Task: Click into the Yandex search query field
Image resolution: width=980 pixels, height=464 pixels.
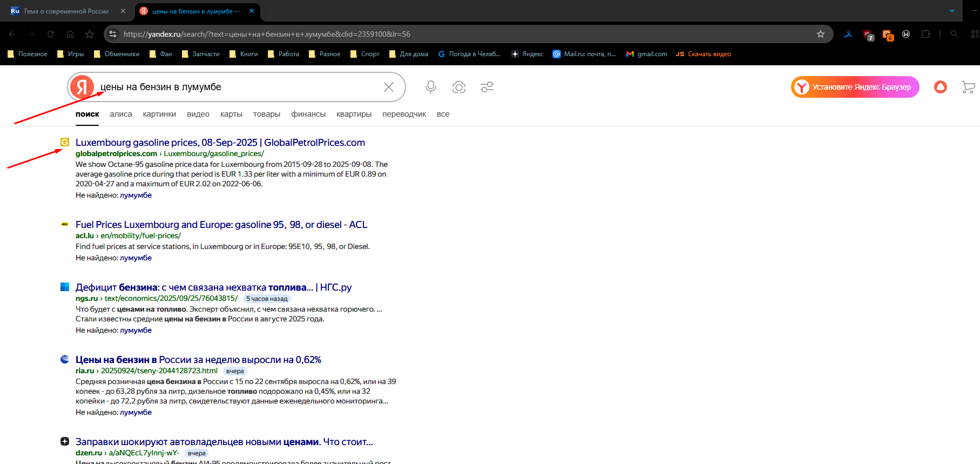Action: click(238, 87)
